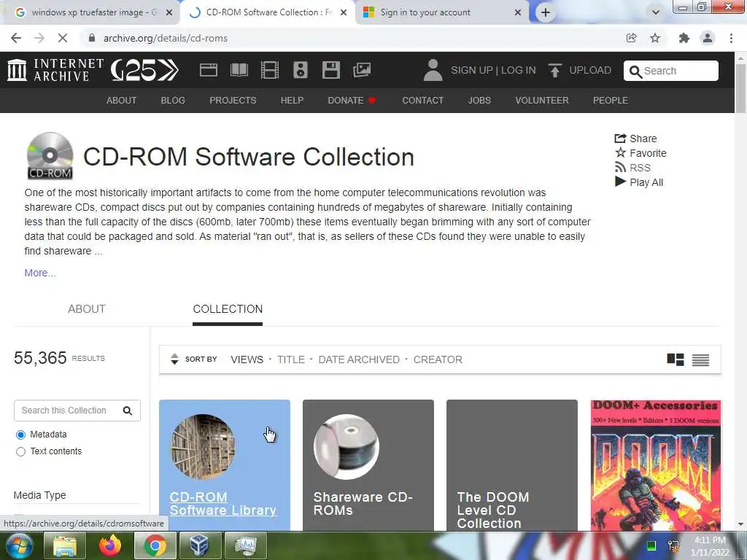Screen dimensions: 747x560
Task: Open PEOPLE in the navigation bar
Action: click(x=611, y=101)
